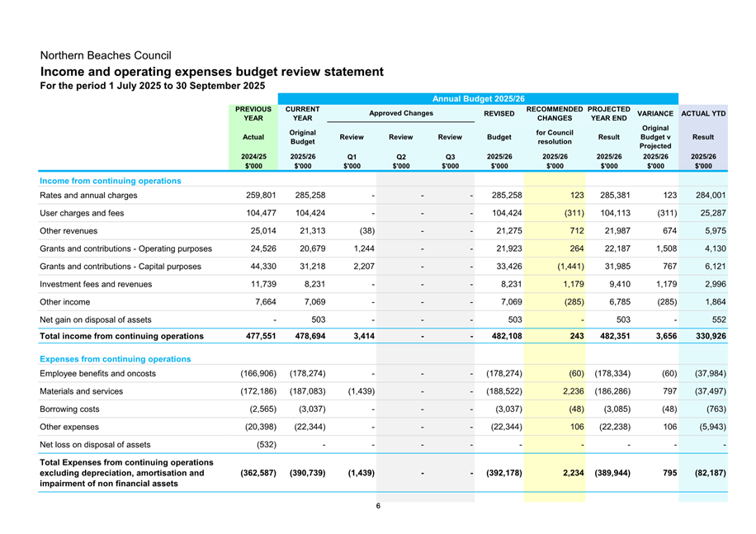Viewport: 756px width, 534px height.
Task: Select the 'Borrowing costs' row label
Action: pos(70,409)
